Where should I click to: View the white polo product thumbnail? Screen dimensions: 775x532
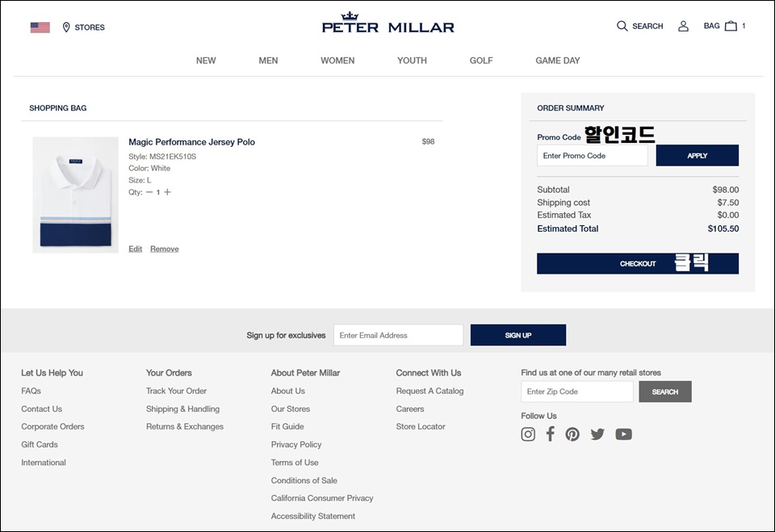pos(76,195)
